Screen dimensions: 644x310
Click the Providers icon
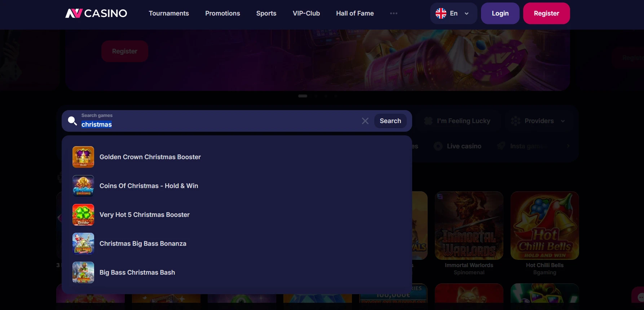tap(516, 121)
